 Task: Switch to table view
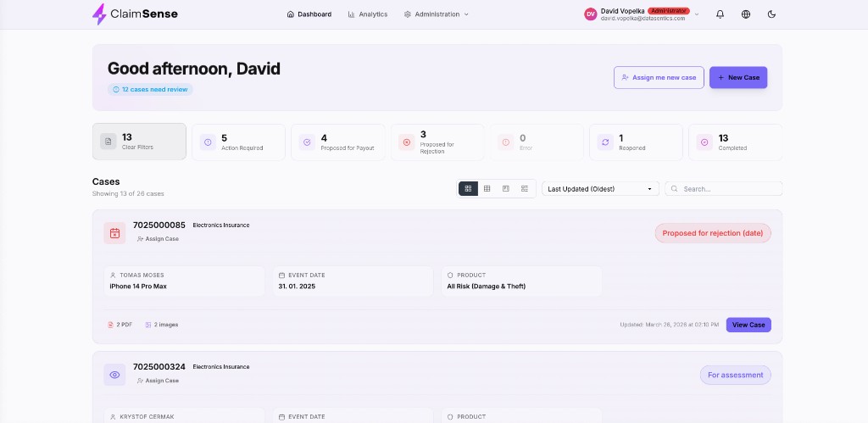coord(487,189)
